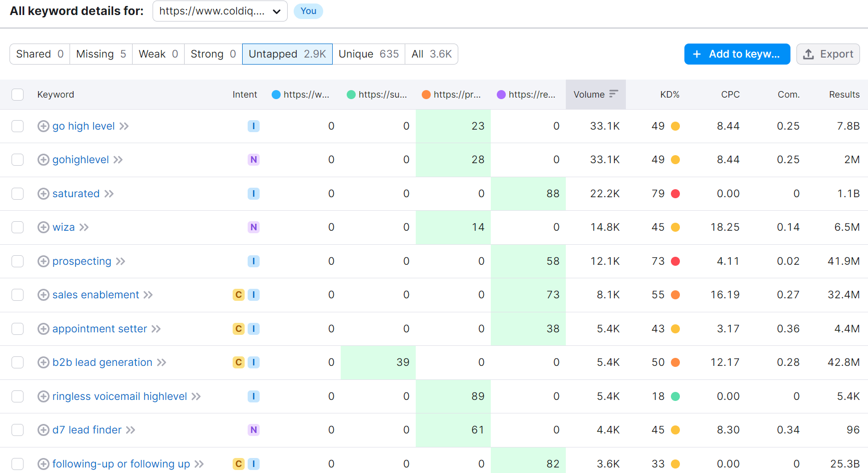868x473 pixels.
Task: Sort by KD% column header
Action: pos(670,95)
